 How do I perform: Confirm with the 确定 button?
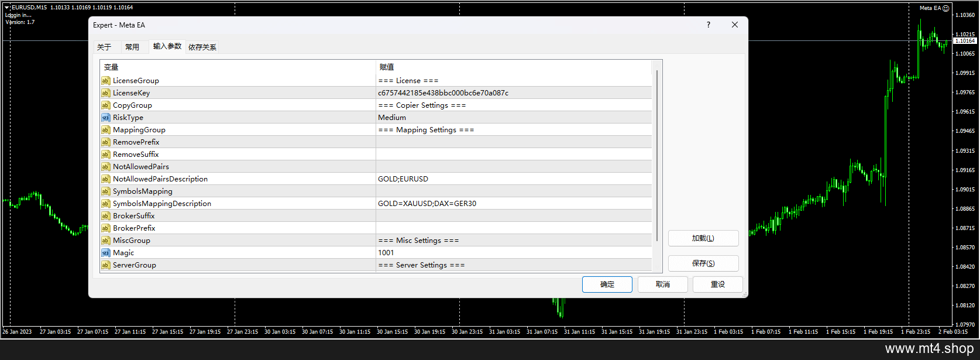(607, 284)
